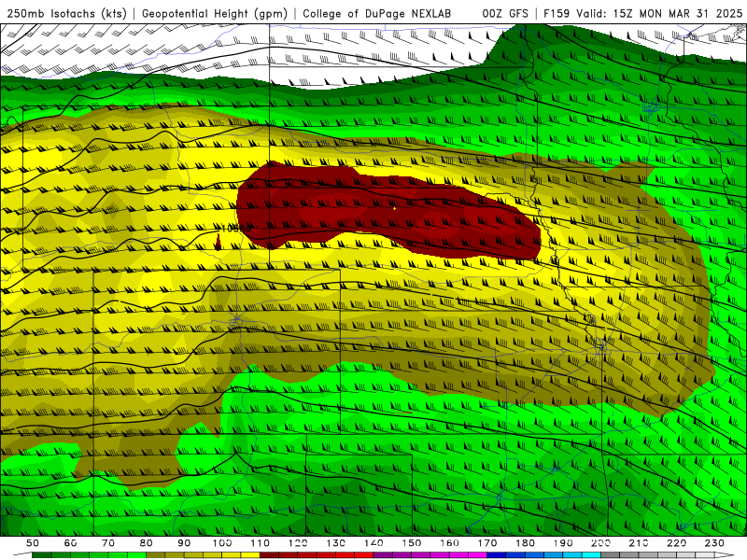Screen dimensions: 747x560
Task: Select the dark maroon swatch right of 110
Action: [270, 555]
